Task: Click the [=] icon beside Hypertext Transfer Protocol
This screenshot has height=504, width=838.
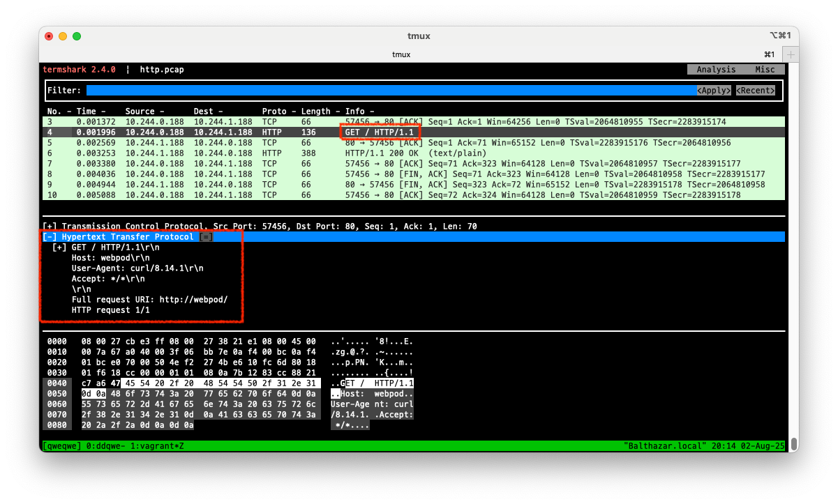Action: click(x=206, y=237)
